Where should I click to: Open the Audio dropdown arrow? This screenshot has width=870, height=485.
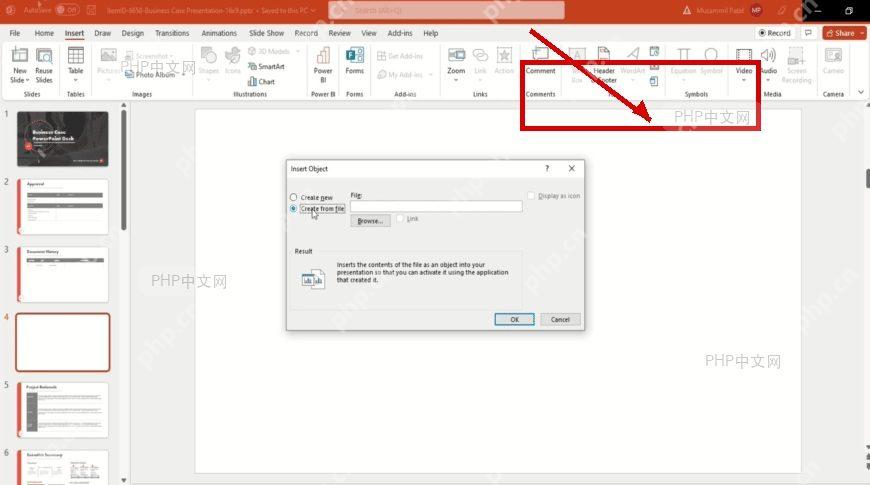point(768,81)
